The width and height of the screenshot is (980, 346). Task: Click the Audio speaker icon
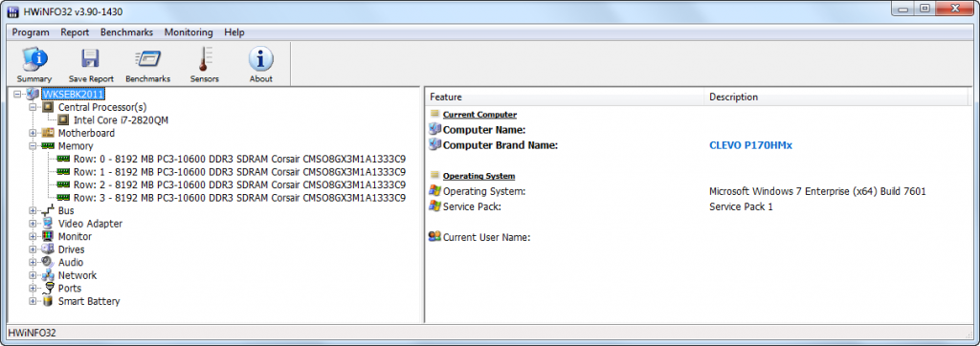point(48,262)
